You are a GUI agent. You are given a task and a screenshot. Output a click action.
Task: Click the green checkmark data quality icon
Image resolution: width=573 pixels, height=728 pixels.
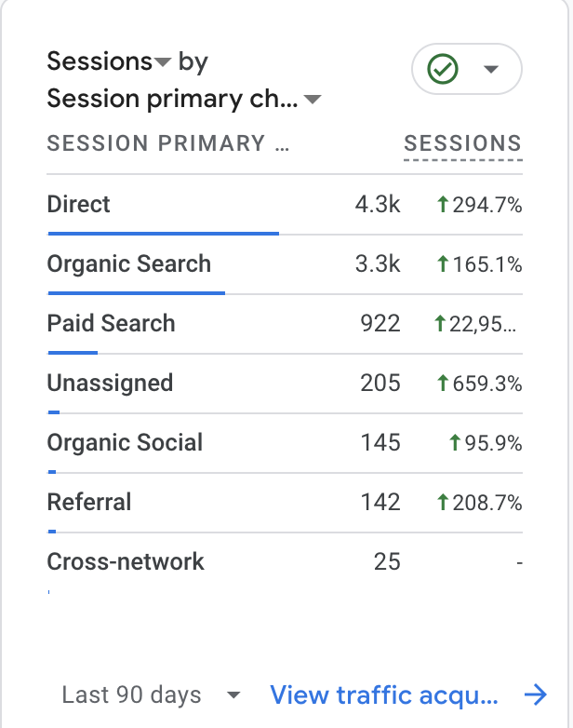(443, 69)
